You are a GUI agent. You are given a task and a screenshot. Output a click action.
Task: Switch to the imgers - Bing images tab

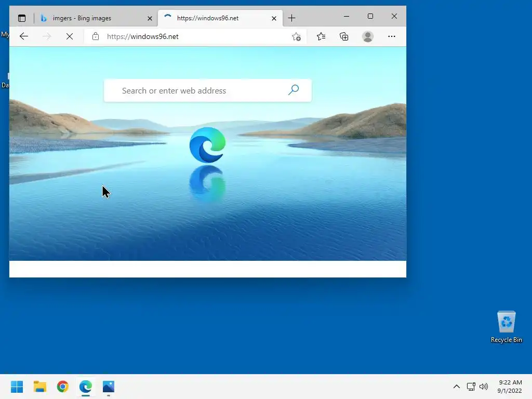tap(96, 18)
